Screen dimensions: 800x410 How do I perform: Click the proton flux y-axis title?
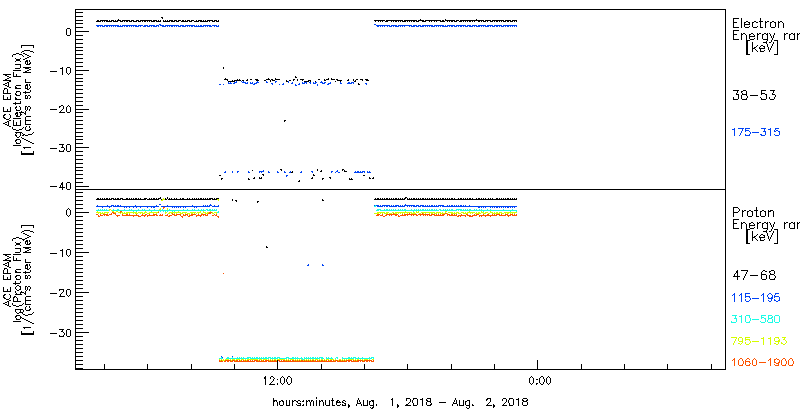pyautogui.click(x=20, y=279)
